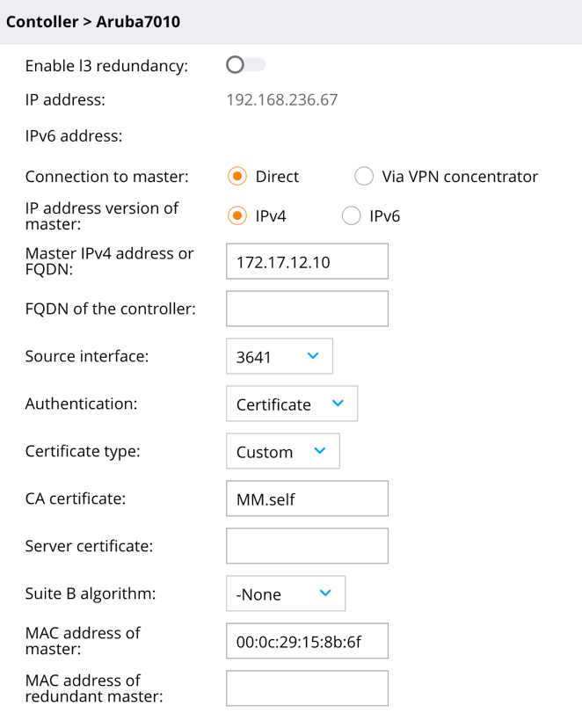Choose IPv6 as master IP version
Image resolution: width=582 pixels, height=728 pixels.
tap(352, 216)
